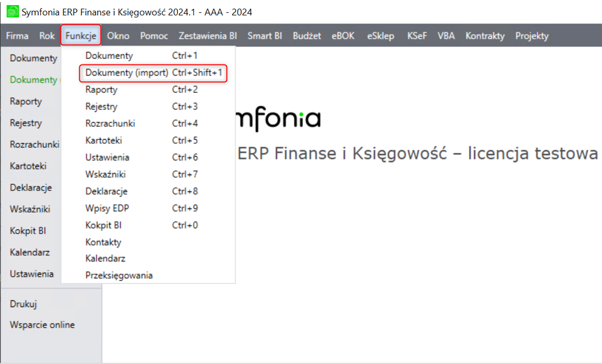This screenshot has width=602, height=364.
Task: Choose Kokpit BI Ctrl+0 in the Funkcje dropdown
Action: tap(148, 225)
